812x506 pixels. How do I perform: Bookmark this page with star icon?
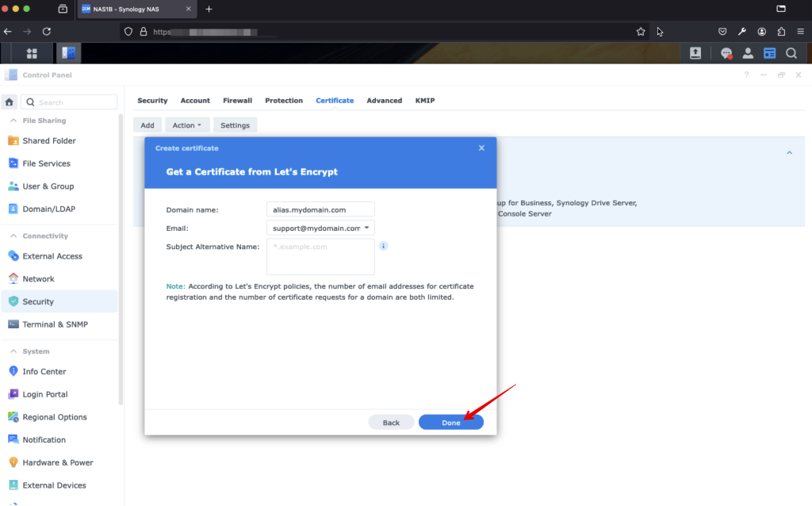tap(641, 32)
